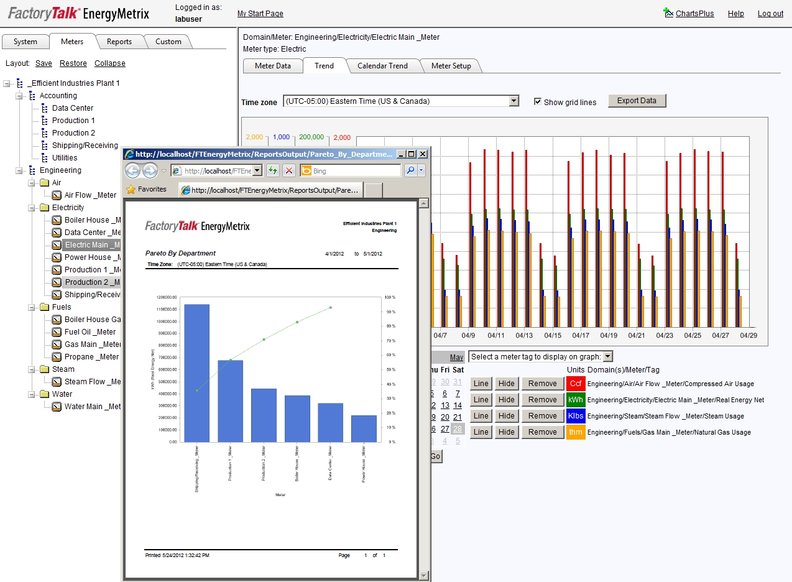The height and width of the screenshot is (582, 792).
Task: Open the search options dropdown in browser
Action: click(421, 171)
